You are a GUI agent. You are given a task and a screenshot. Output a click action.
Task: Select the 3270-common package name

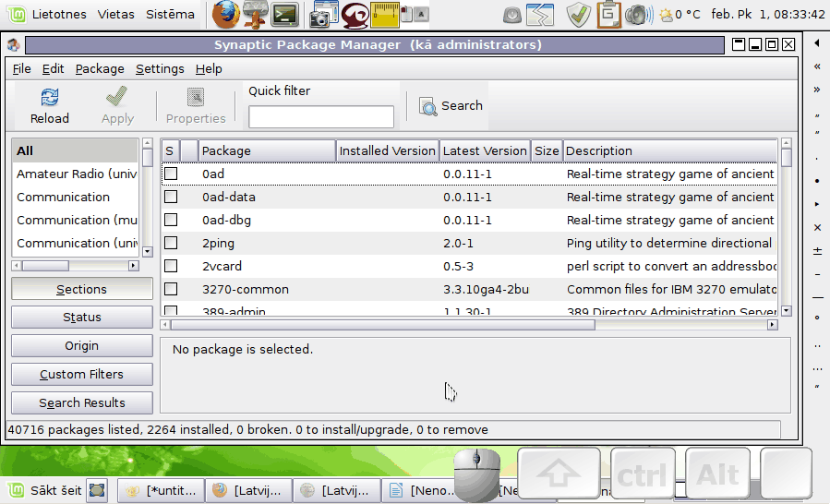[x=246, y=289]
